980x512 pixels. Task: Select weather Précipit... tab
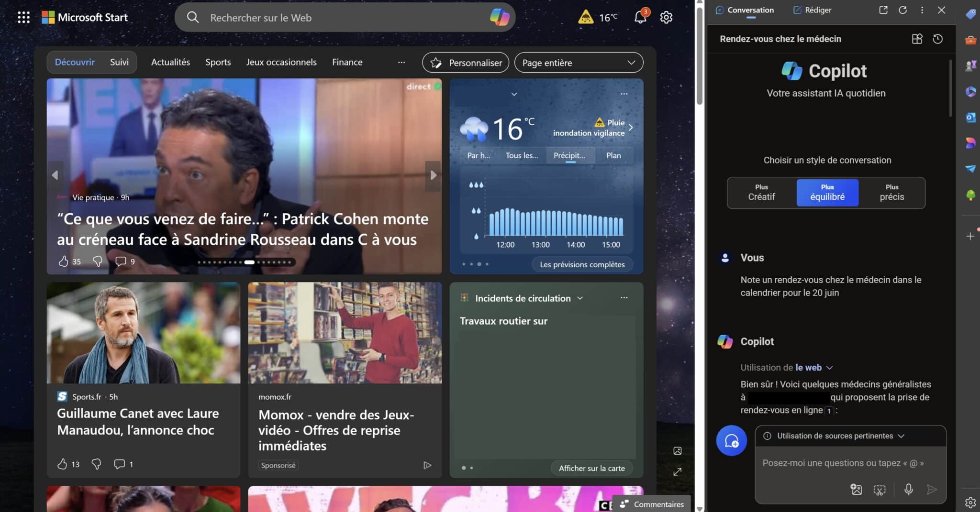tap(569, 155)
